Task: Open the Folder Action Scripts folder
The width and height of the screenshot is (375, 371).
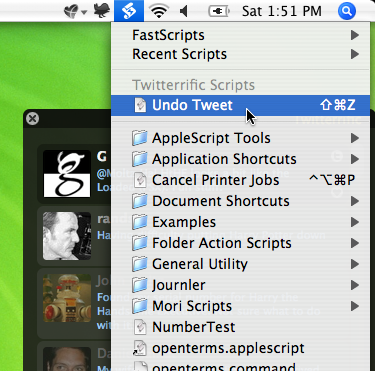Action: [x=240, y=243]
